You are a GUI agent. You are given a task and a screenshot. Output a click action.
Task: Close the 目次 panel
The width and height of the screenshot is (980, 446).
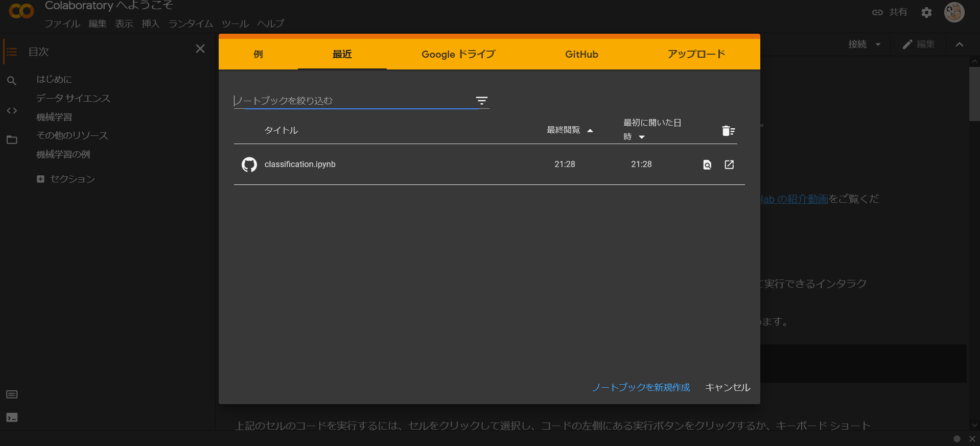(x=200, y=49)
